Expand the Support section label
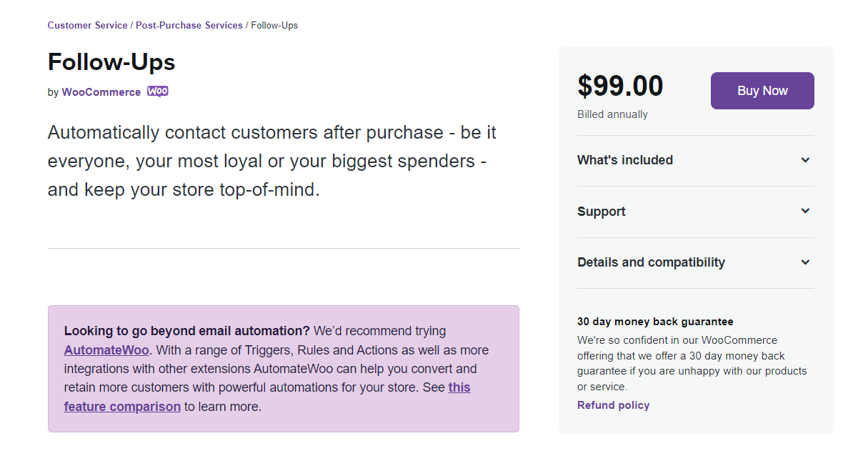Image resolution: width=868 pixels, height=451 pixels. click(602, 212)
